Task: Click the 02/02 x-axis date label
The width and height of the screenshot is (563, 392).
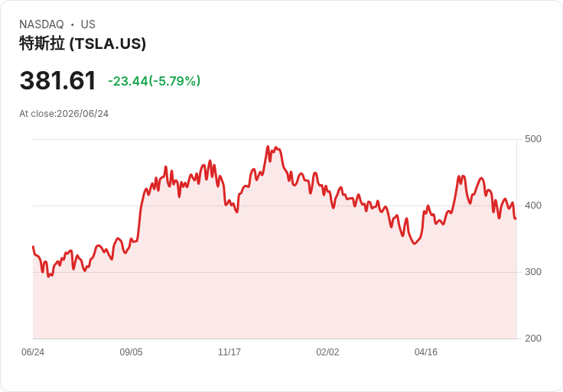Action: coord(327,352)
